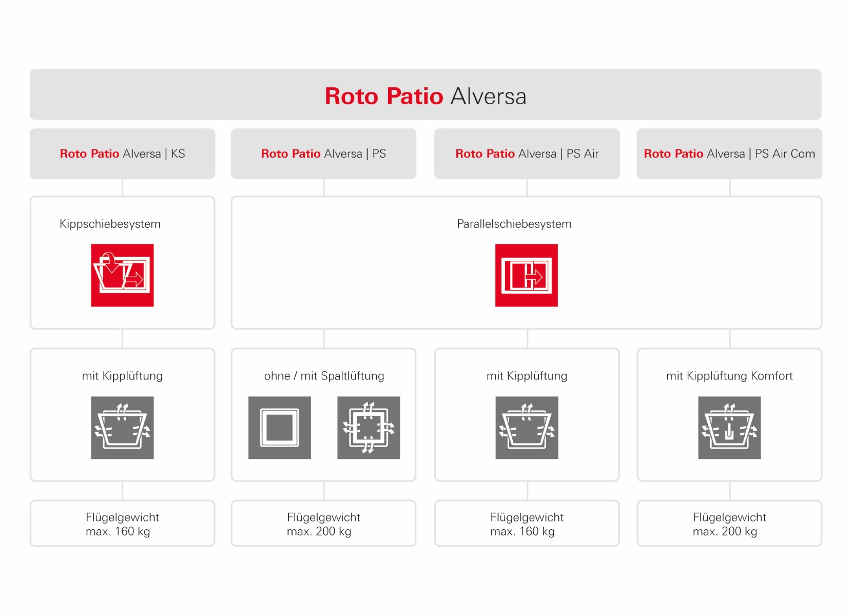Click the red Parallelschiebesystem sliding icon
Screen dimensions: 853x616
coord(527,275)
